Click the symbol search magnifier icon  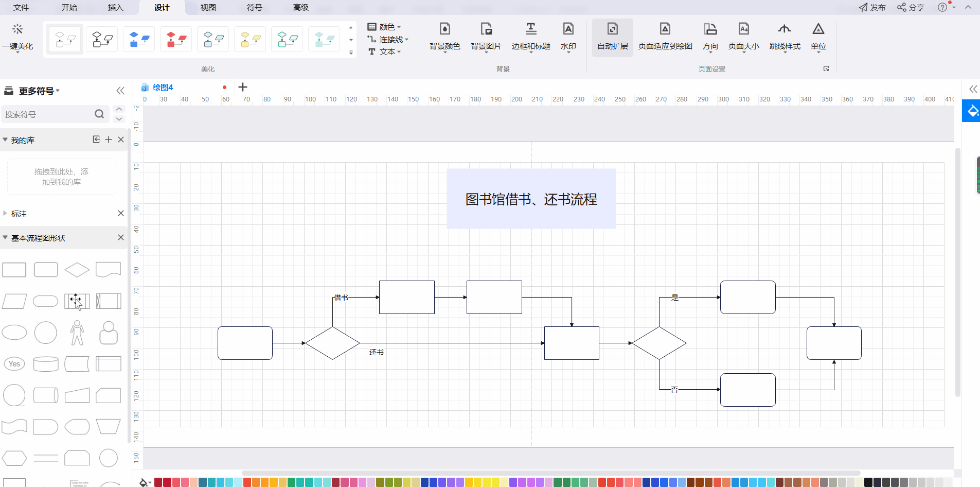(x=99, y=114)
